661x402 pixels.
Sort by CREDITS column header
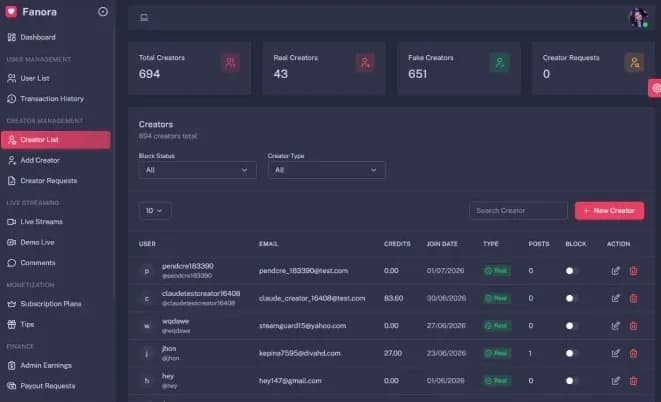pyautogui.click(x=397, y=244)
